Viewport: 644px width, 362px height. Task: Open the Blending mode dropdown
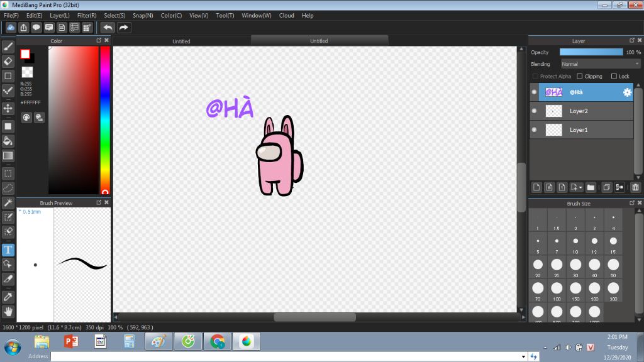pyautogui.click(x=601, y=64)
